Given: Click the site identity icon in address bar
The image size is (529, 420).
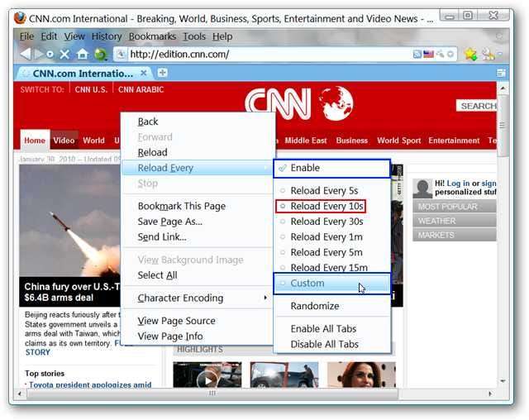Looking at the screenshot, I should [121, 54].
